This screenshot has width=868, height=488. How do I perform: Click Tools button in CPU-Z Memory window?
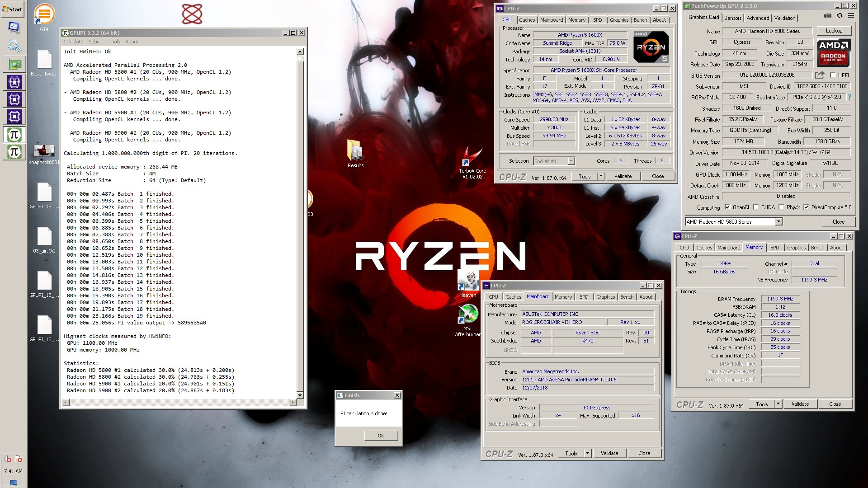(762, 404)
